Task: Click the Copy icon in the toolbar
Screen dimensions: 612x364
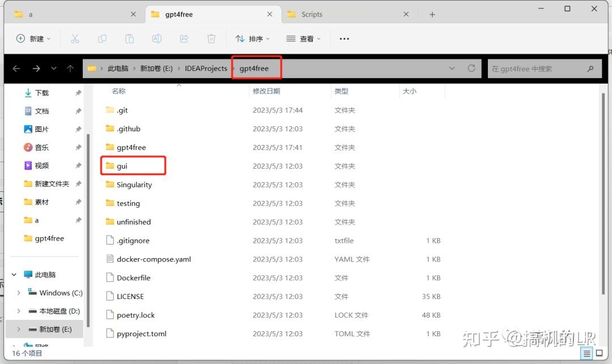Action: [x=102, y=38]
